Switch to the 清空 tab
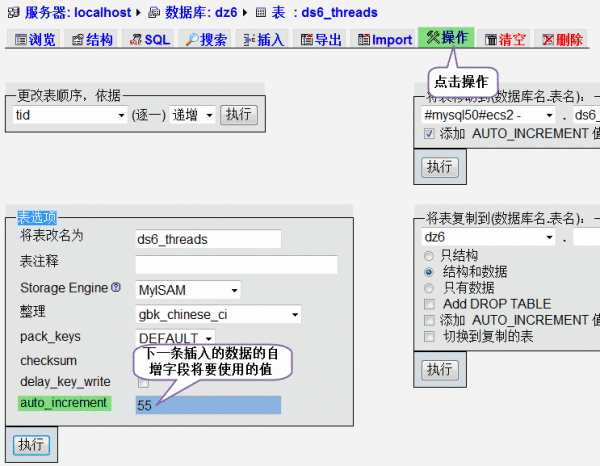This screenshot has height=466, width=600. pyautogui.click(x=504, y=39)
